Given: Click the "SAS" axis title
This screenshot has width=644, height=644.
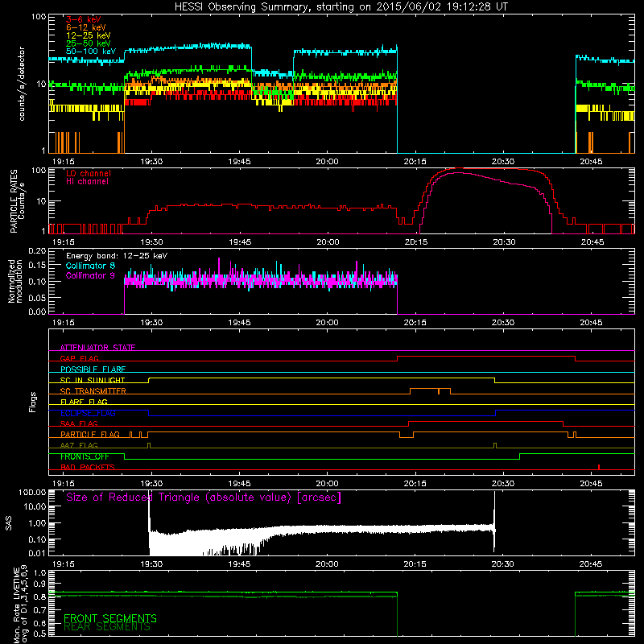Looking at the screenshot, I should 9,523.
